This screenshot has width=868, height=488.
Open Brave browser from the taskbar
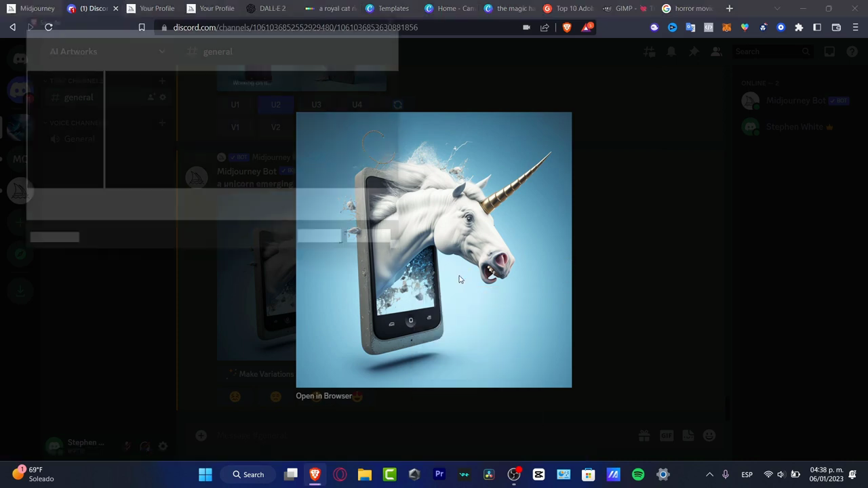(315, 474)
